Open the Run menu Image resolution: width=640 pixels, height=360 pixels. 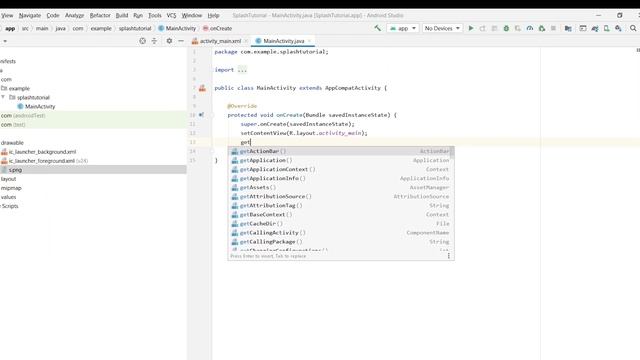[x=138, y=15]
